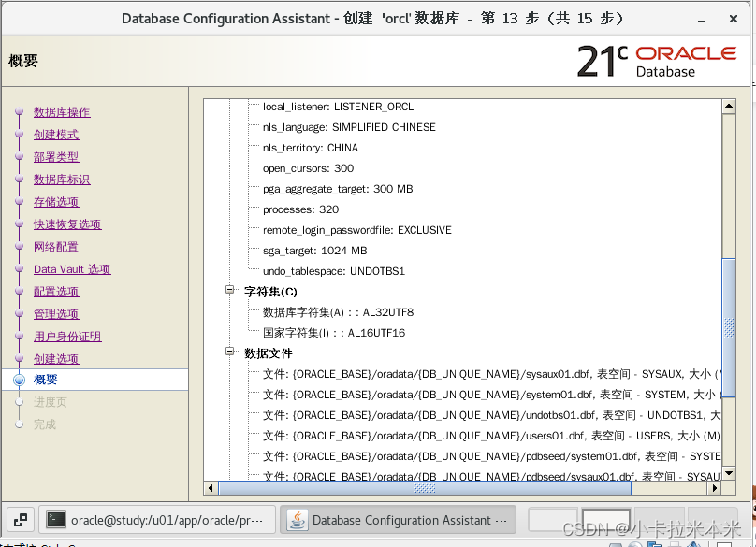The width and height of the screenshot is (756, 547).
Task: Collapse the 字符集(C) tree node
Action: coord(229,291)
